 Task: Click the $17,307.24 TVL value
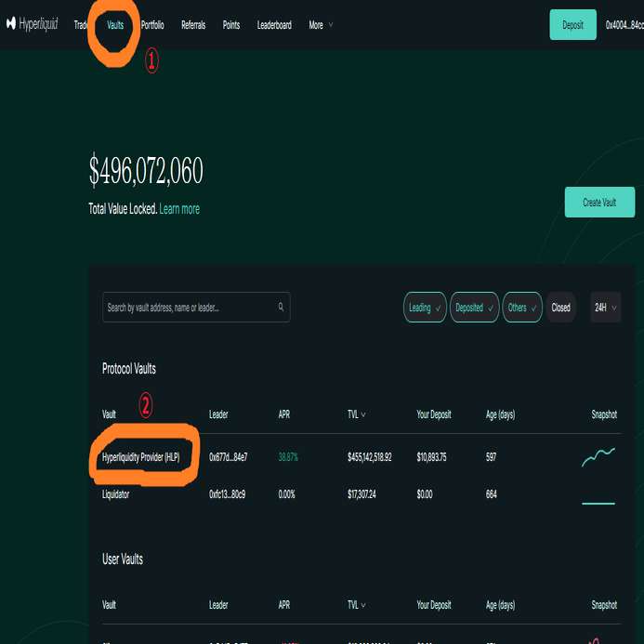pos(361,494)
